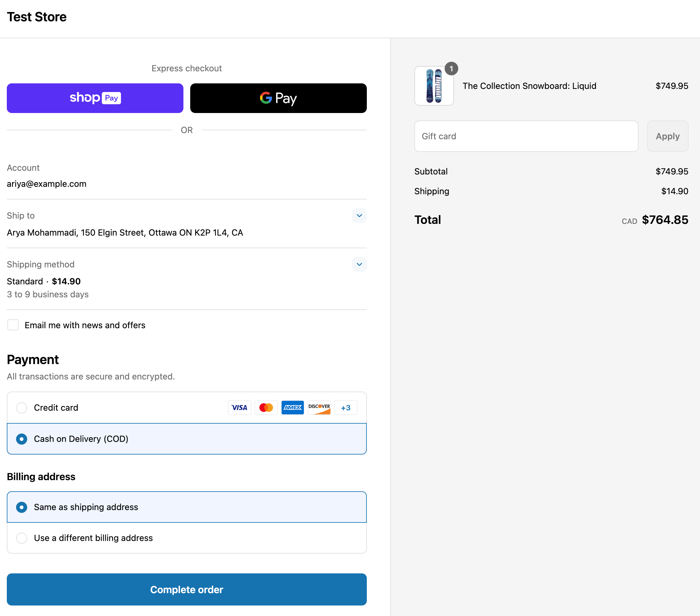
Task: Tick Email me with news and offers
Action: [x=13, y=325]
